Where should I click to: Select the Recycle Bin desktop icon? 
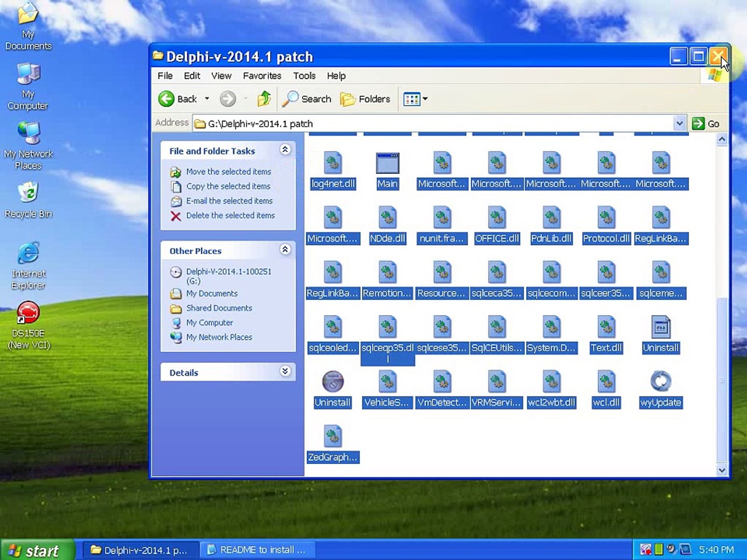click(29, 200)
